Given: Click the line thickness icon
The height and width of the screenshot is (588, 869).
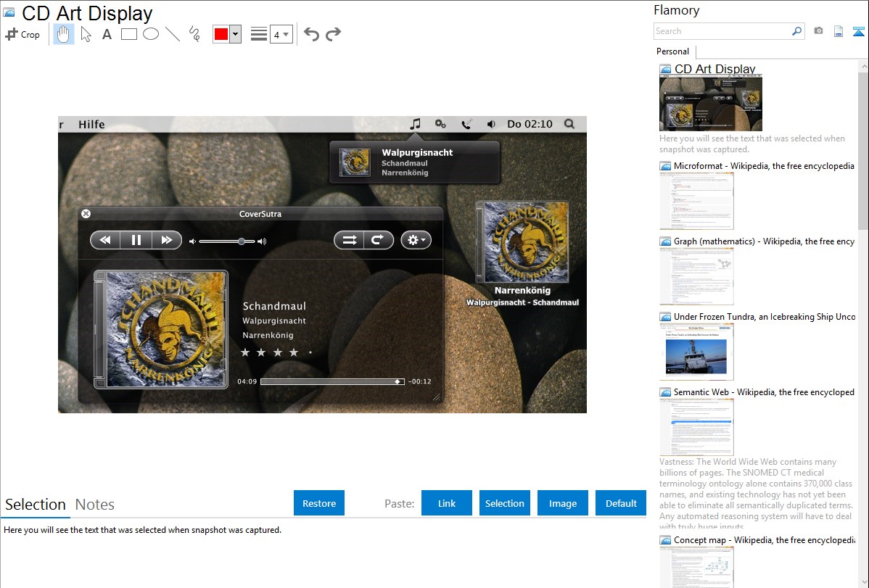Looking at the screenshot, I should 259,34.
